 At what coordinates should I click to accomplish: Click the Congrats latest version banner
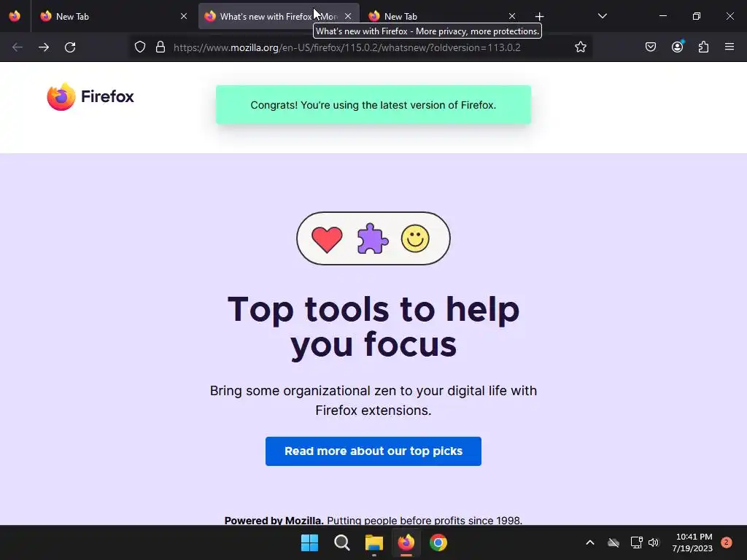tap(373, 105)
